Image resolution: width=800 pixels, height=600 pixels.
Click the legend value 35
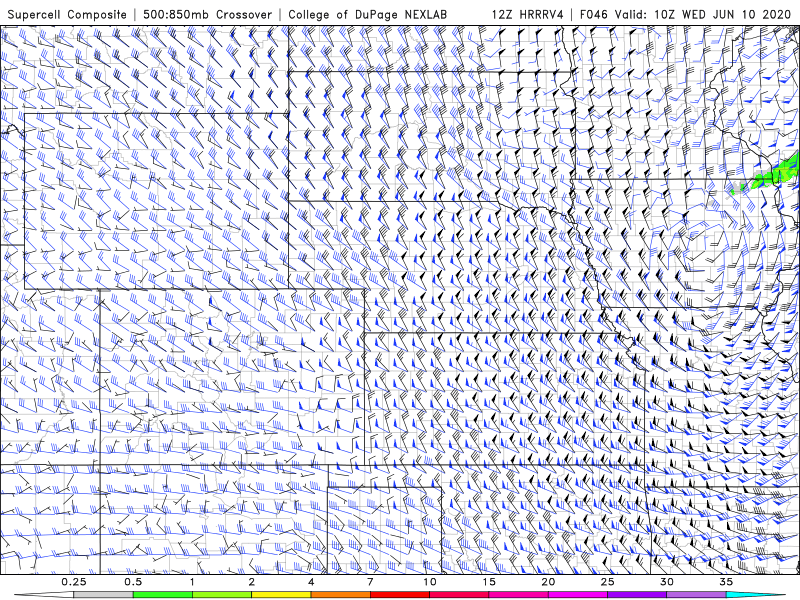tap(726, 582)
